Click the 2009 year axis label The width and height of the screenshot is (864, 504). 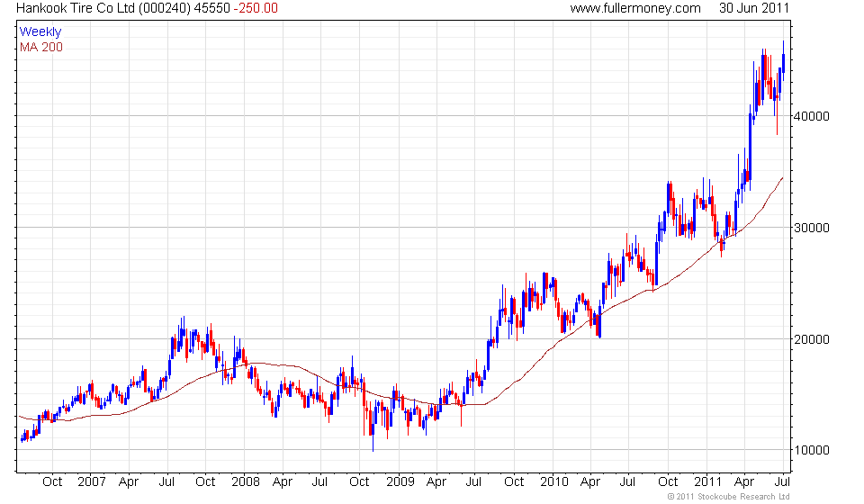[x=400, y=482]
